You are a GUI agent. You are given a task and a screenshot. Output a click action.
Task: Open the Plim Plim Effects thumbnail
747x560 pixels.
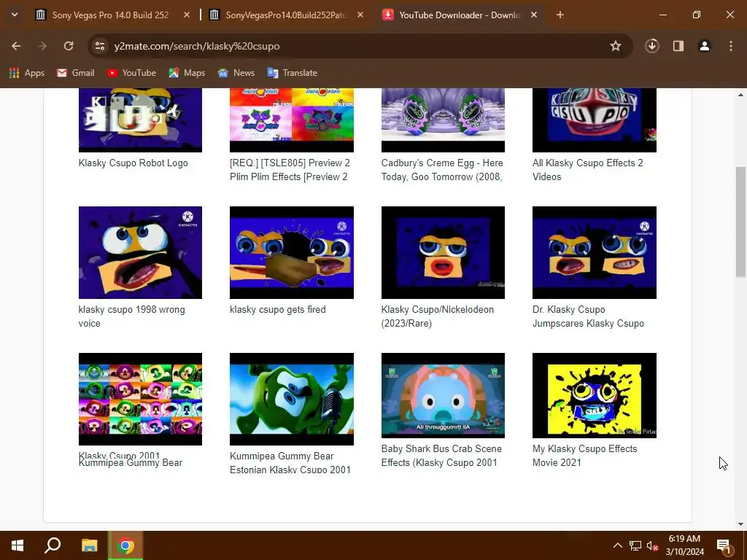coord(292,120)
